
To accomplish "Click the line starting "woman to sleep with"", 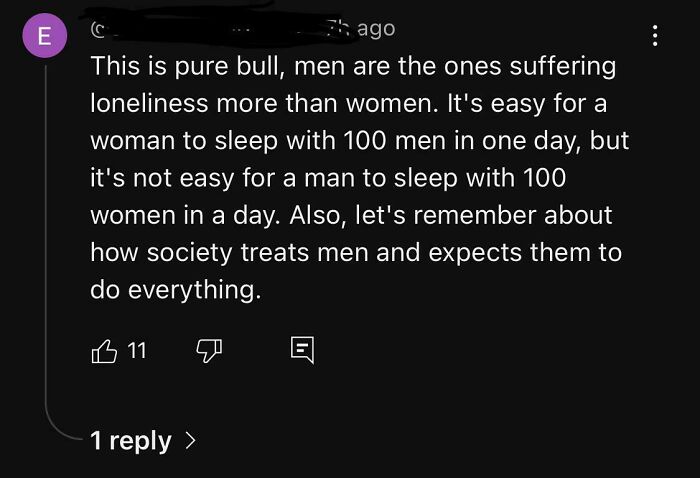I will pos(360,141).
